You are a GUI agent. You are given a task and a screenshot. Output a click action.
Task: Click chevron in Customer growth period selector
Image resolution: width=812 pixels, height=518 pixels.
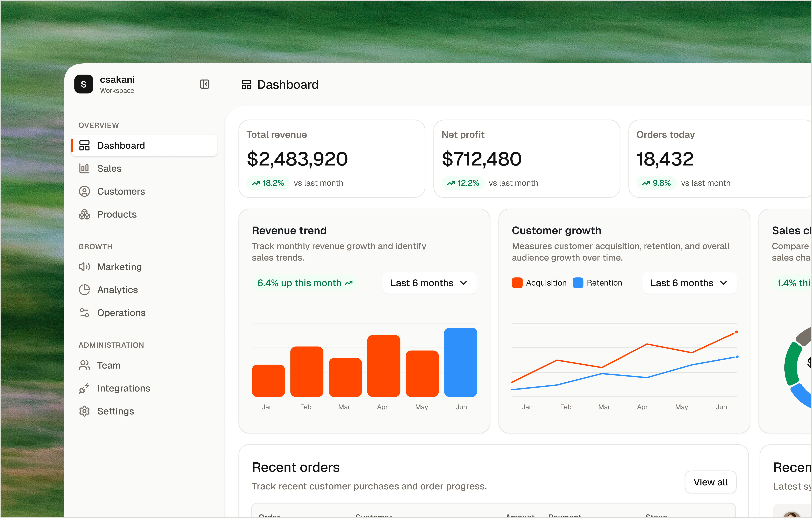[724, 283]
